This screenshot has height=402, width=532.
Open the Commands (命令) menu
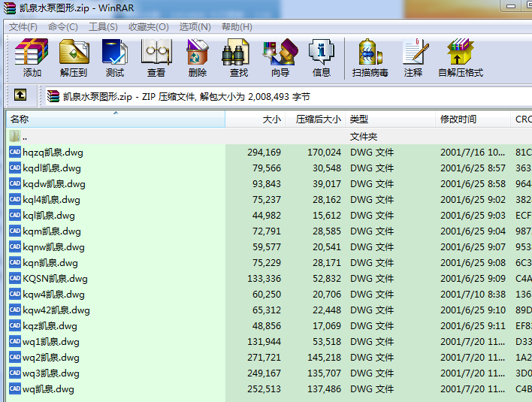click(63, 27)
